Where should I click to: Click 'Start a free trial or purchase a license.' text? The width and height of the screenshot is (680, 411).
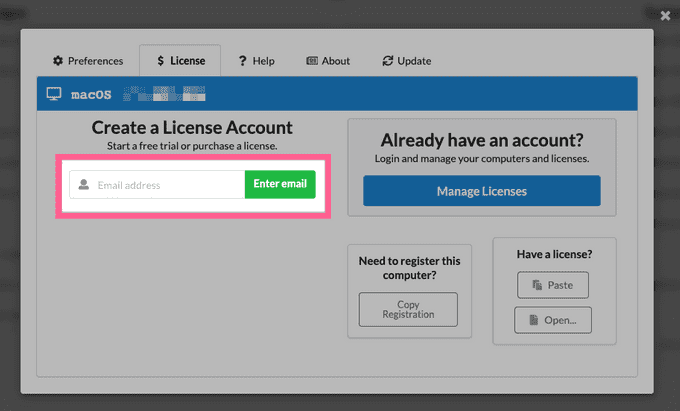click(x=192, y=146)
